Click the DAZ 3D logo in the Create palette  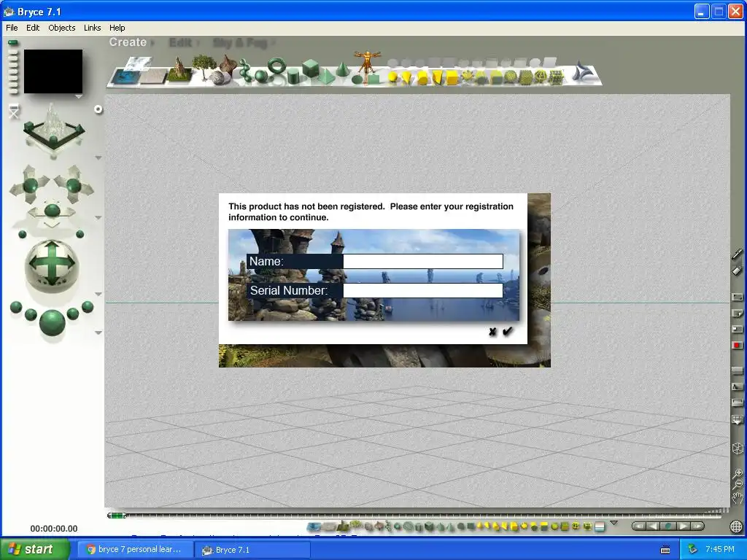click(x=584, y=71)
